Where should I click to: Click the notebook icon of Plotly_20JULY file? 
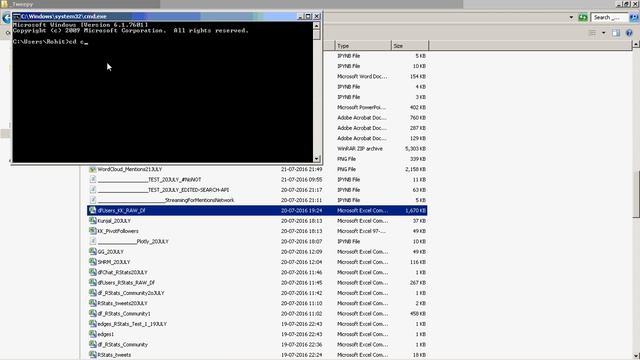93,241
